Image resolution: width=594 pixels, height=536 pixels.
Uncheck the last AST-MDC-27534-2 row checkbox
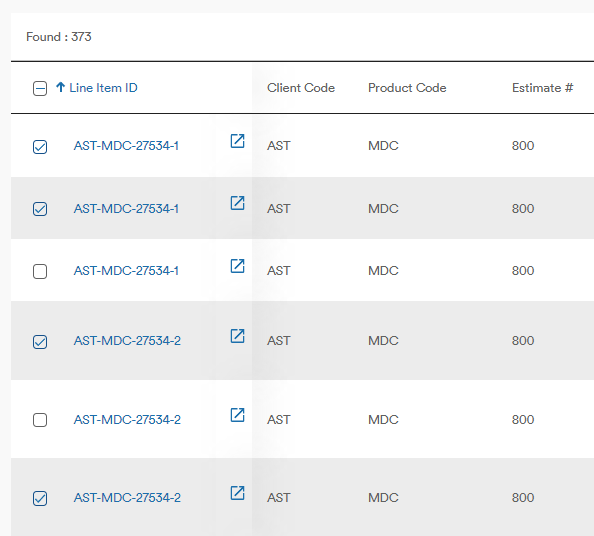point(40,498)
